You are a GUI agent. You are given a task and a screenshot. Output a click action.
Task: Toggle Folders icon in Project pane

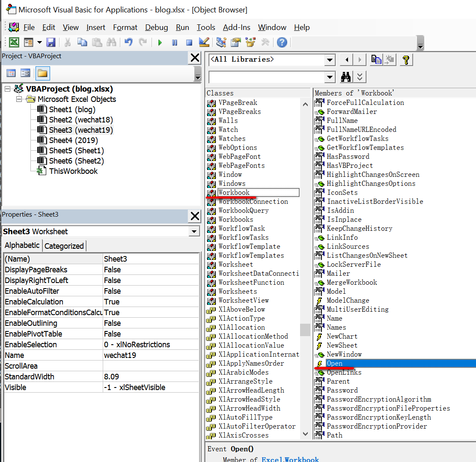point(42,73)
